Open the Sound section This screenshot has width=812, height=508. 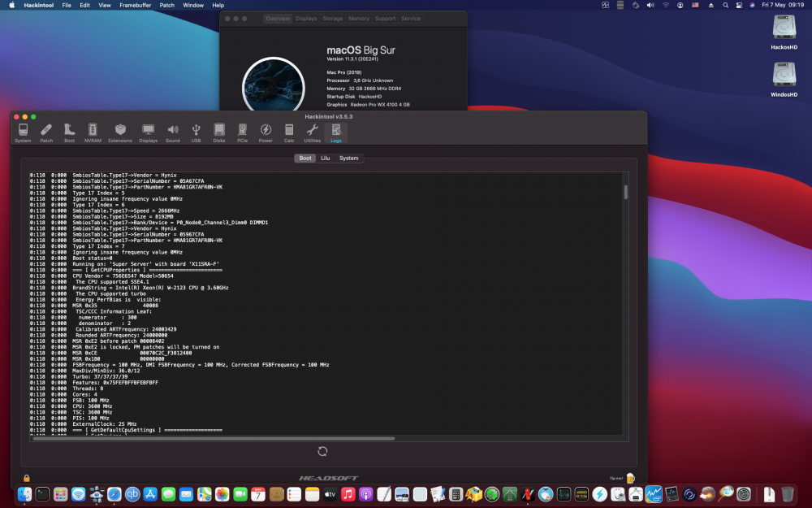[x=173, y=132]
